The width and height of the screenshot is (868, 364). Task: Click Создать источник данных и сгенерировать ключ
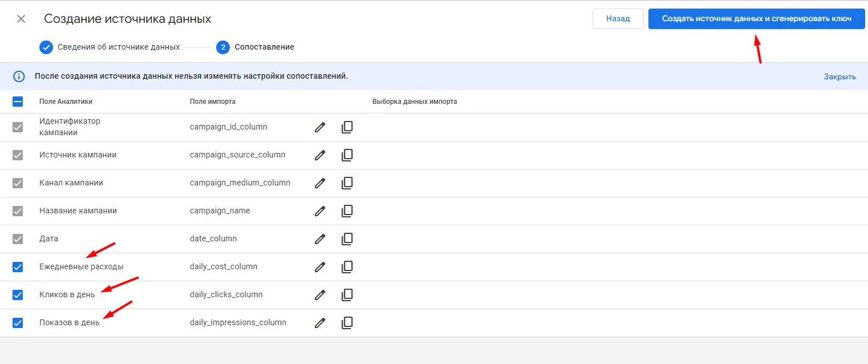click(x=757, y=19)
